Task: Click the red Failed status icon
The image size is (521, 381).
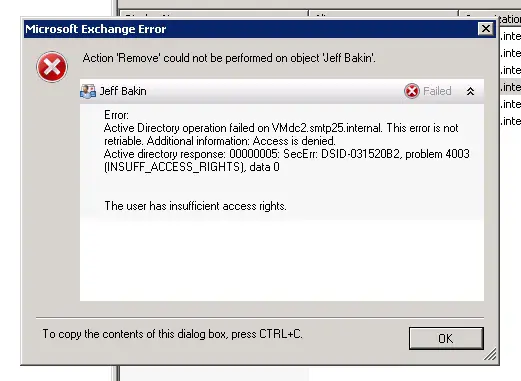Action: click(412, 91)
